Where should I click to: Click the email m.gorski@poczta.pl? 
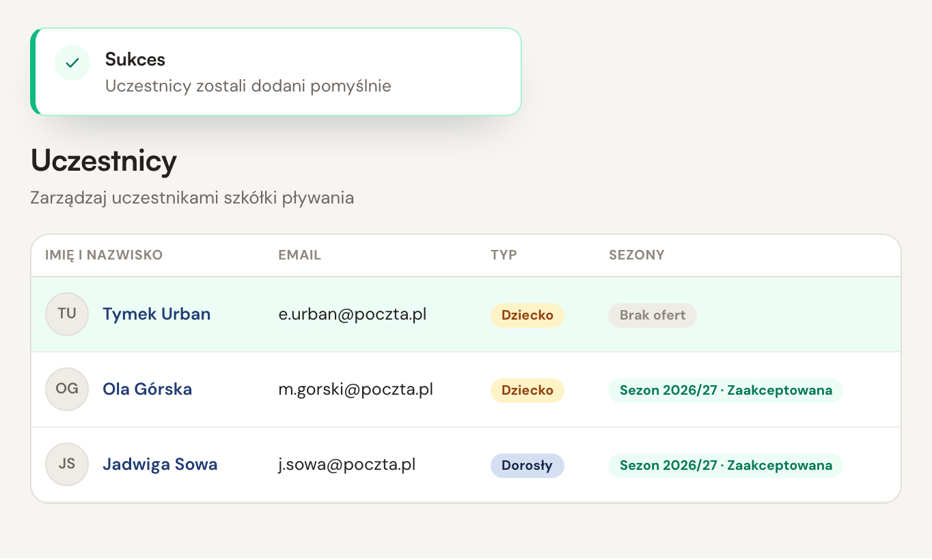[x=355, y=389]
